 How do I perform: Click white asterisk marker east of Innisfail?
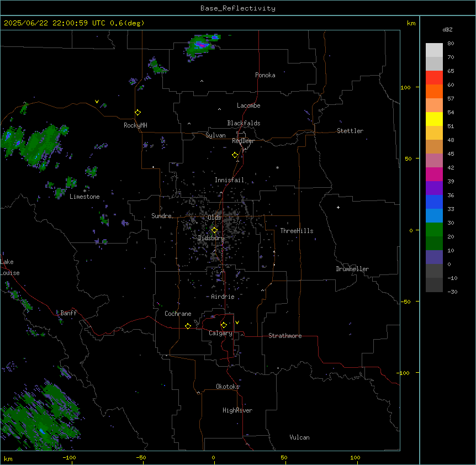point(277,167)
